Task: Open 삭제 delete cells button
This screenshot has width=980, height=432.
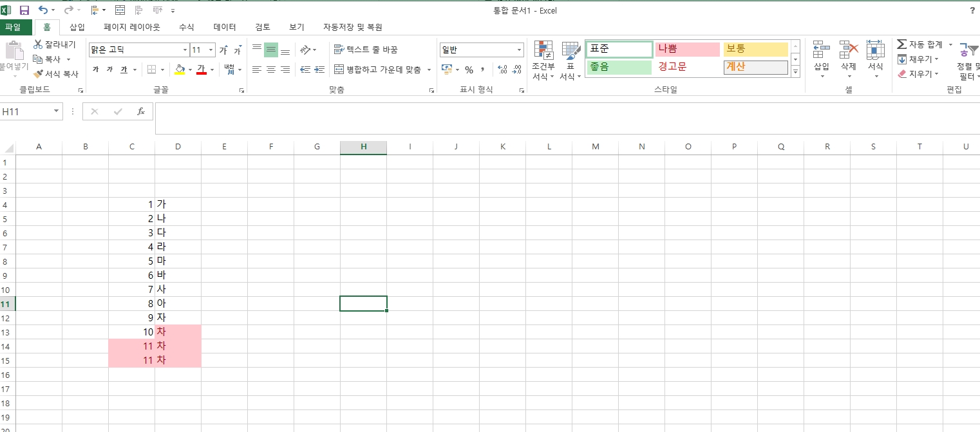Action: (849, 61)
